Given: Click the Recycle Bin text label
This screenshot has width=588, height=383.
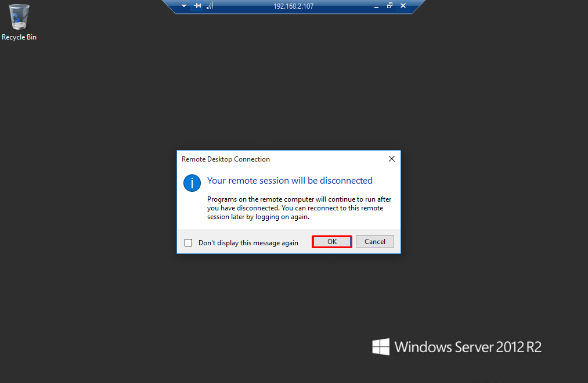Looking at the screenshot, I should tap(19, 37).
